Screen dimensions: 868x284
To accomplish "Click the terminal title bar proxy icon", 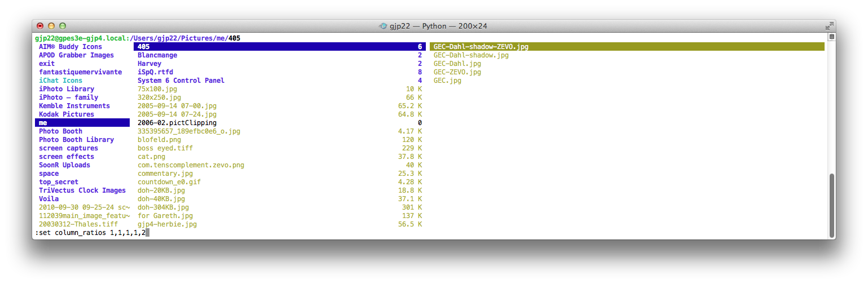I will pyautogui.click(x=383, y=26).
